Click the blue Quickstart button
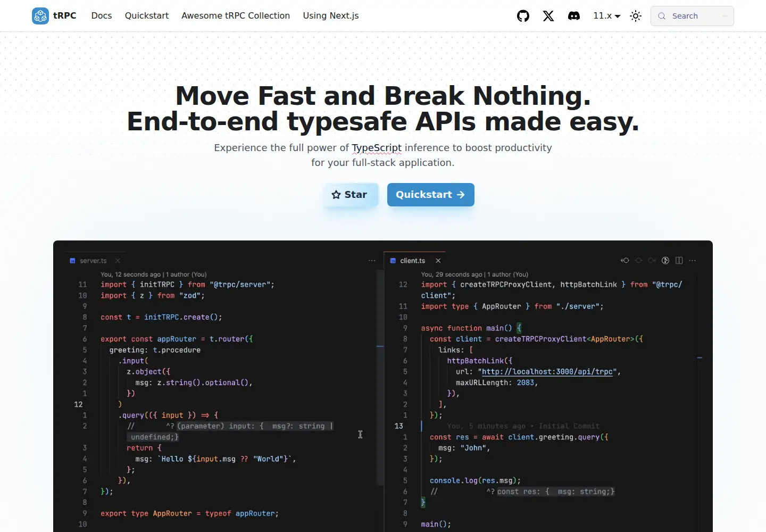766x532 pixels. point(431,195)
